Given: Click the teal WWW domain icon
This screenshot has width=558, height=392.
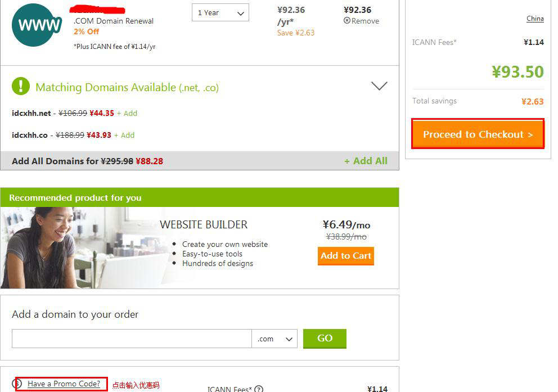Looking at the screenshot, I should tap(37, 25).
